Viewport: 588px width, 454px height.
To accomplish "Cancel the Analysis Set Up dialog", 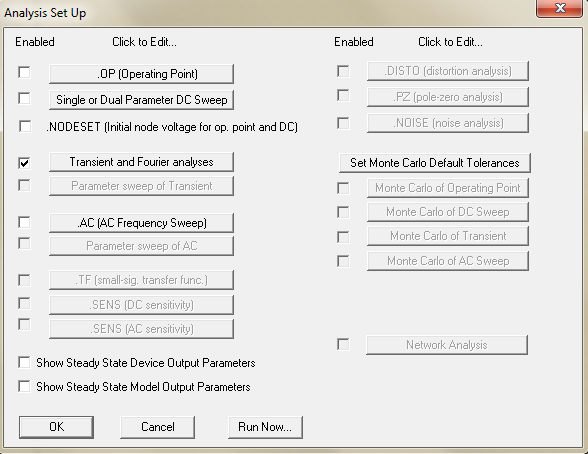I will [158, 427].
